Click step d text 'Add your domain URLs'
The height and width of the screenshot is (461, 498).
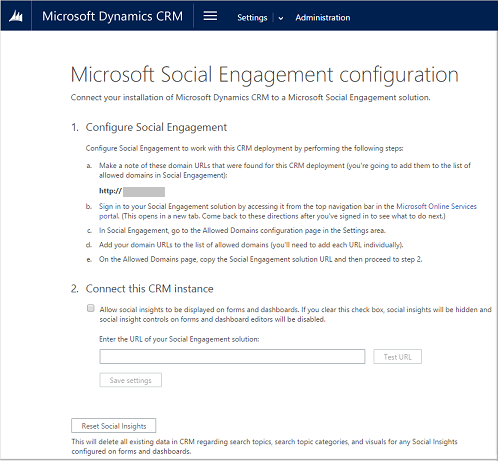point(251,245)
